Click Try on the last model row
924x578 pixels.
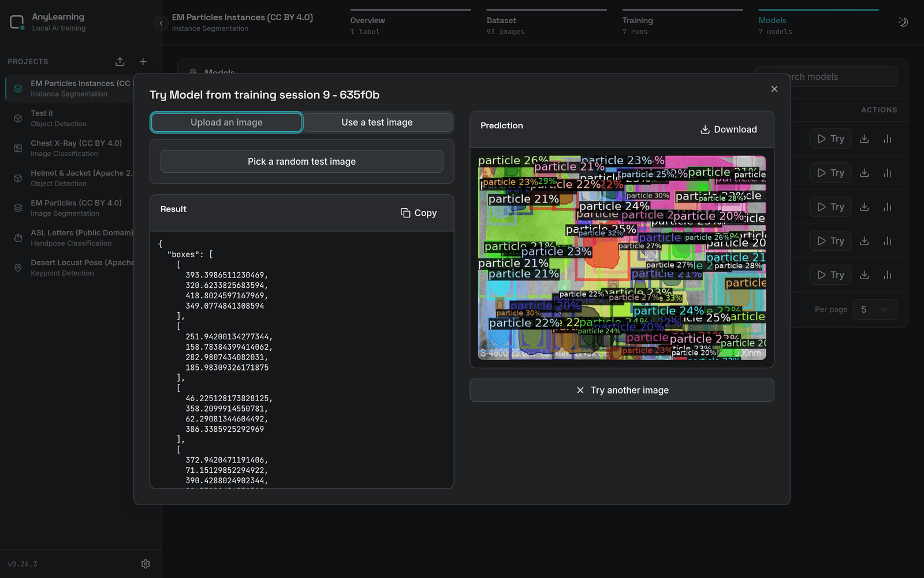(830, 275)
